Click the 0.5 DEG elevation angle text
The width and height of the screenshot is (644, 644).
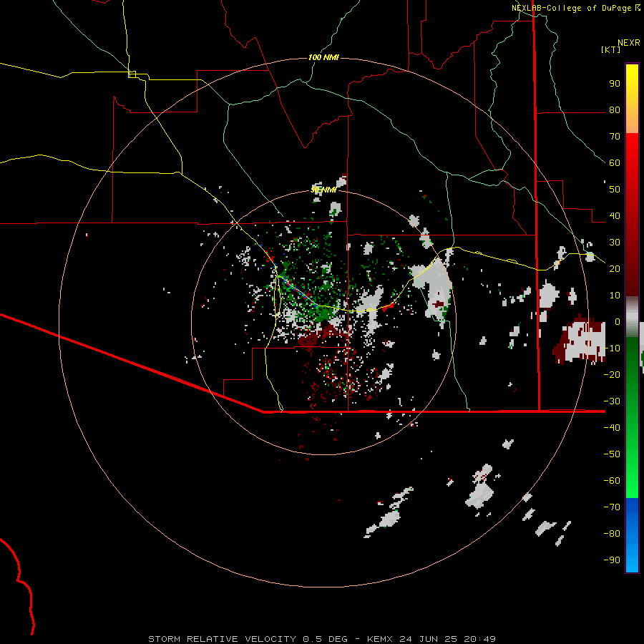click(x=326, y=639)
